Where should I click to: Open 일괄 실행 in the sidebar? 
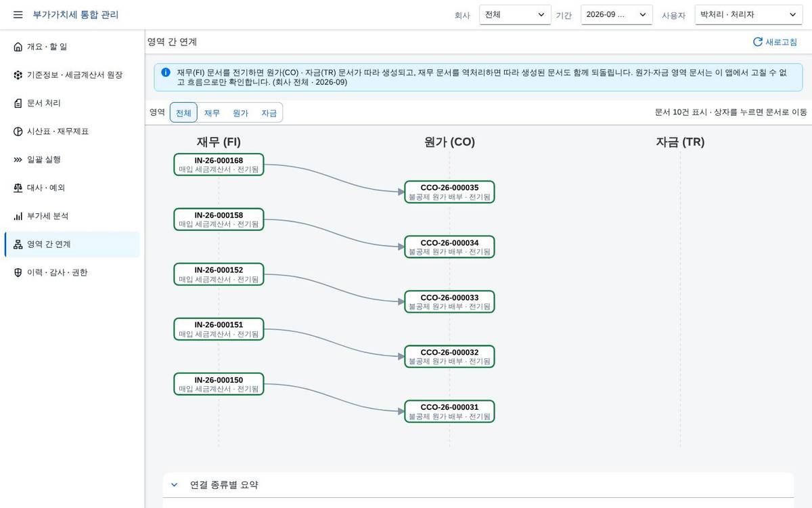tap(72, 160)
